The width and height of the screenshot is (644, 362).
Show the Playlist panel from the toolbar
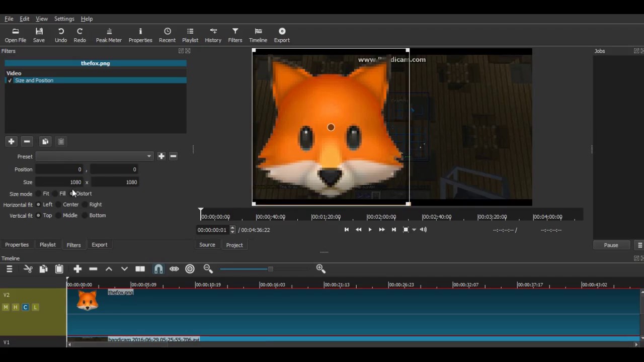190,35
